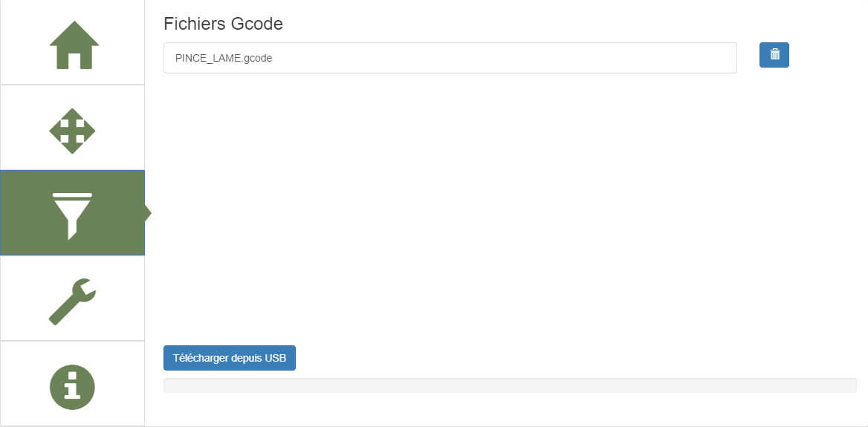Click the trash can icon

(774, 55)
